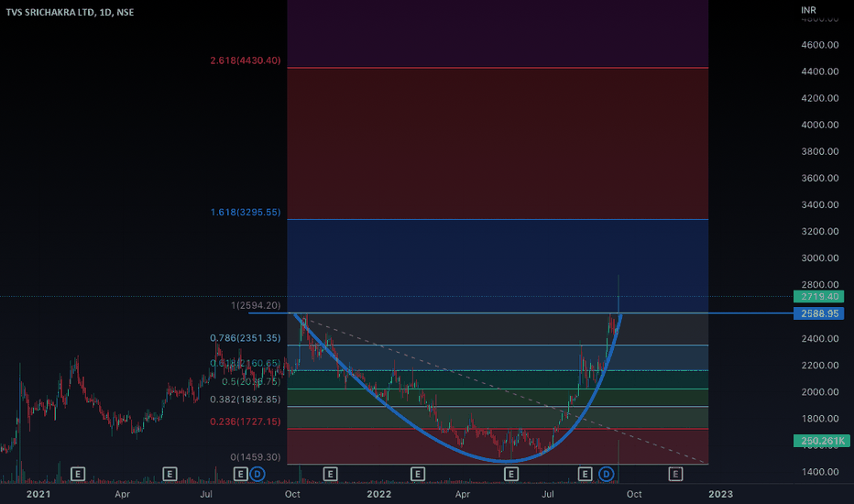Click the earnings E marker between Apr and Jul 2021
Viewport: 854px width, 504px height.
point(170,474)
